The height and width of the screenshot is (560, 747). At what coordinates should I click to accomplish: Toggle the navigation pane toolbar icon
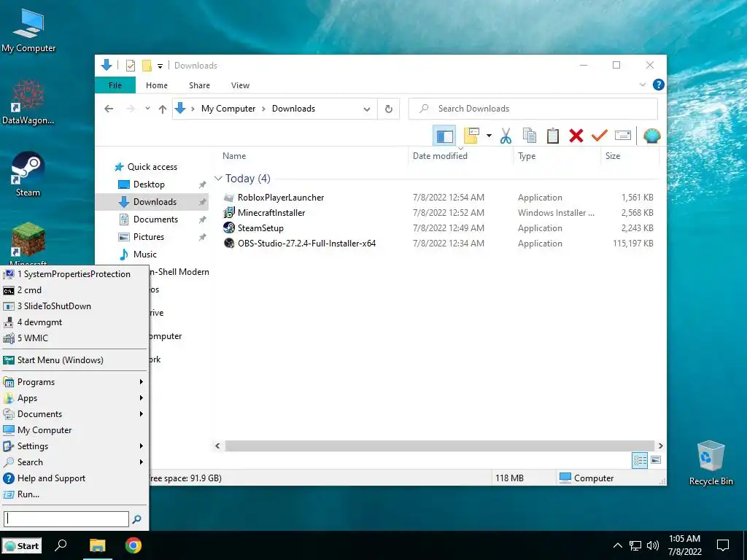[x=444, y=136]
